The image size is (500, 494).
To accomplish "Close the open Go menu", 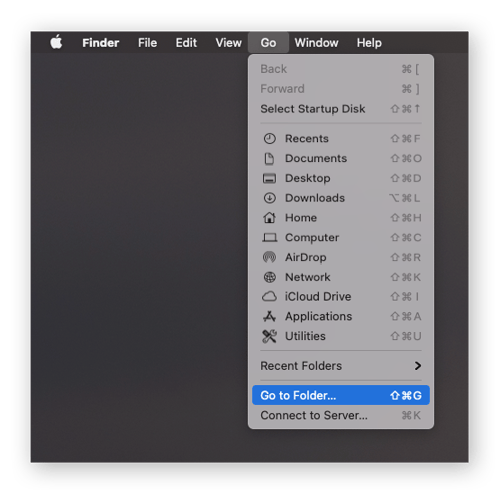I will coord(268,43).
